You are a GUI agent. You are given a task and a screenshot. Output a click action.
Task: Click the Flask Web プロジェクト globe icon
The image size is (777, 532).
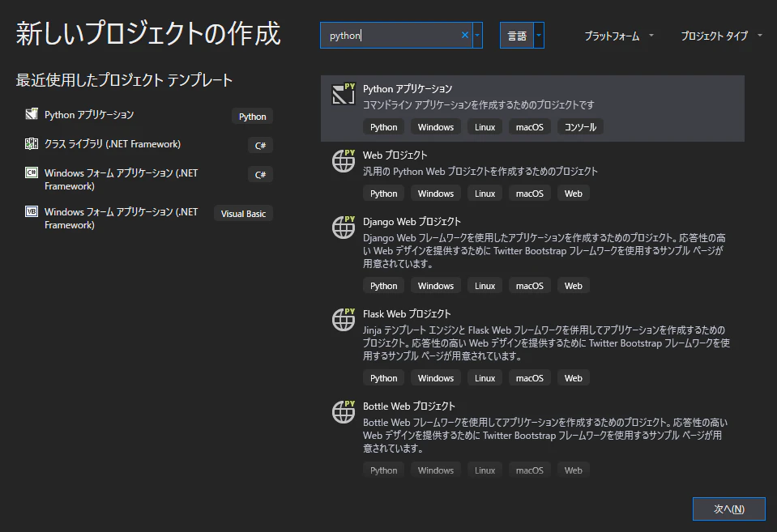[x=344, y=319]
